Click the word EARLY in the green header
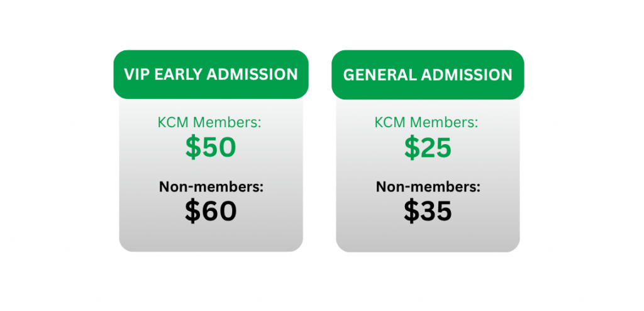Image resolution: width=644 pixels, height=311 pixels. (177, 75)
